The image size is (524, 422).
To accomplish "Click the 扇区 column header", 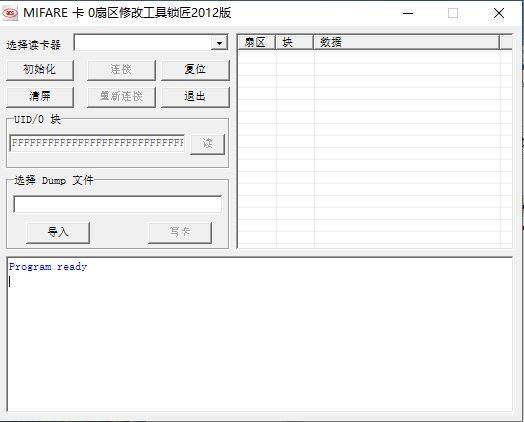I will pos(256,42).
